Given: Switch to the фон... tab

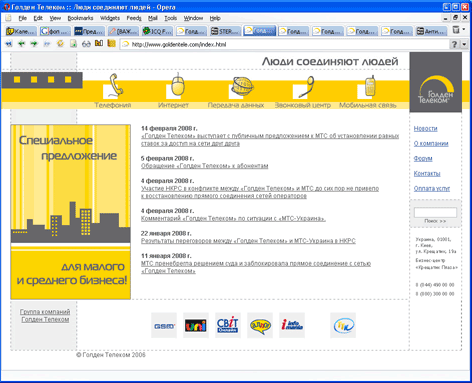Looking at the screenshot, I should 55,31.
